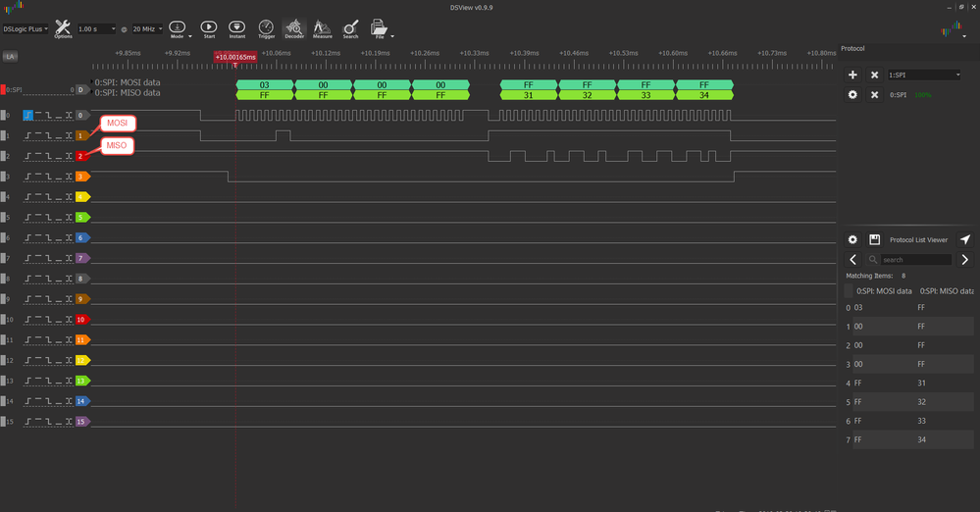Set falling edge trigger on channel 10

point(48,320)
